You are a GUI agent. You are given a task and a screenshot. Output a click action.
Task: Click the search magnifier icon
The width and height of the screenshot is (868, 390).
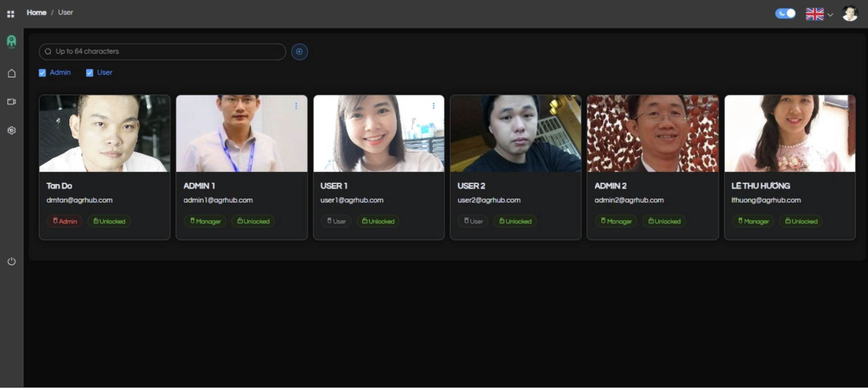point(48,52)
